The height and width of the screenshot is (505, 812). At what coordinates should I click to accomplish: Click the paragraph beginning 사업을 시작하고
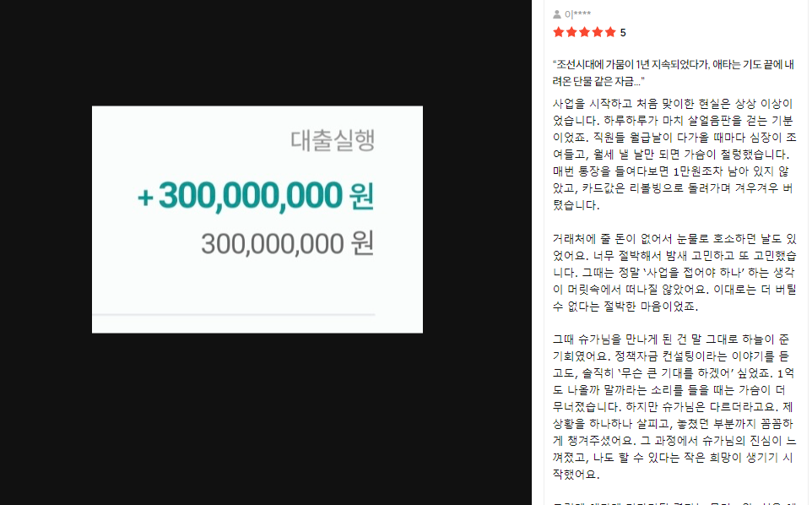(674, 155)
